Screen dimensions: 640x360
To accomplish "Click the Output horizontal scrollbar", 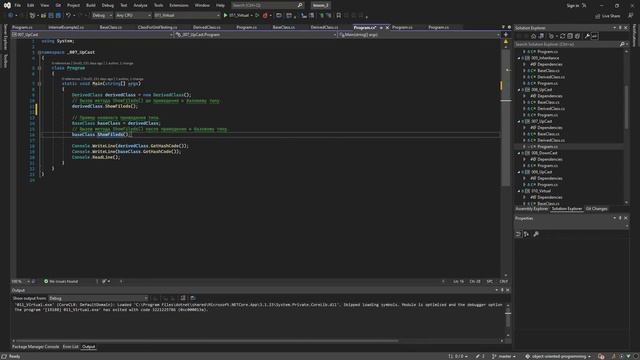I will point(207,340).
